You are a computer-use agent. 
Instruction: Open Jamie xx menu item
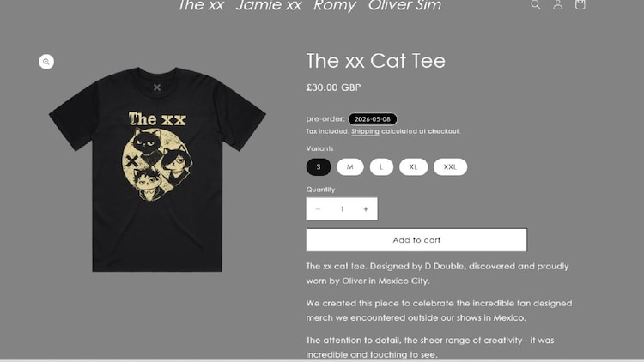coord(269,5)
